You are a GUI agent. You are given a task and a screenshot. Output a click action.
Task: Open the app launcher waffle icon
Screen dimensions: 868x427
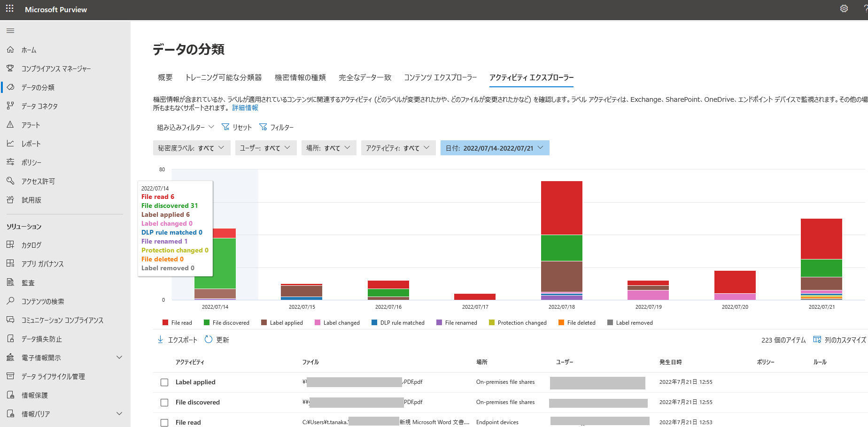[9, 9]
